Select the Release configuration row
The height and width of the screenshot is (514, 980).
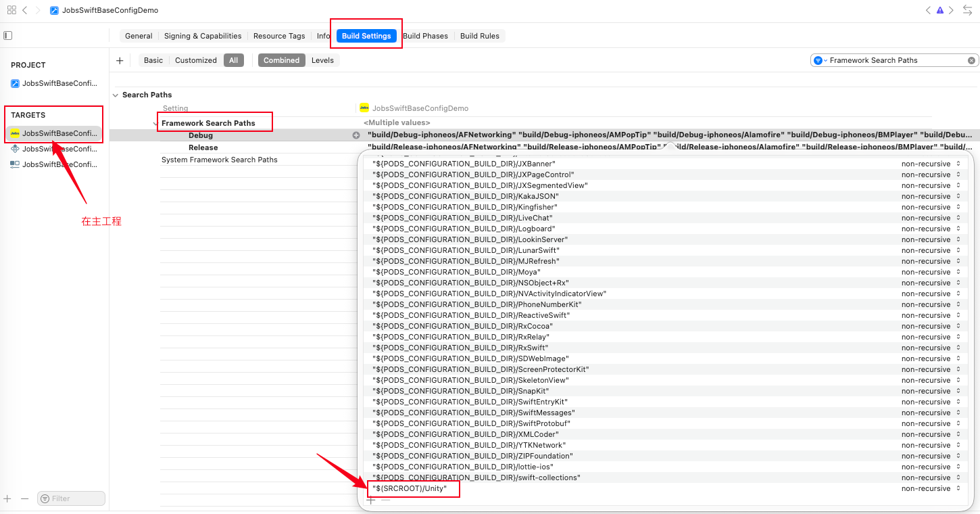tap(203, 147)
